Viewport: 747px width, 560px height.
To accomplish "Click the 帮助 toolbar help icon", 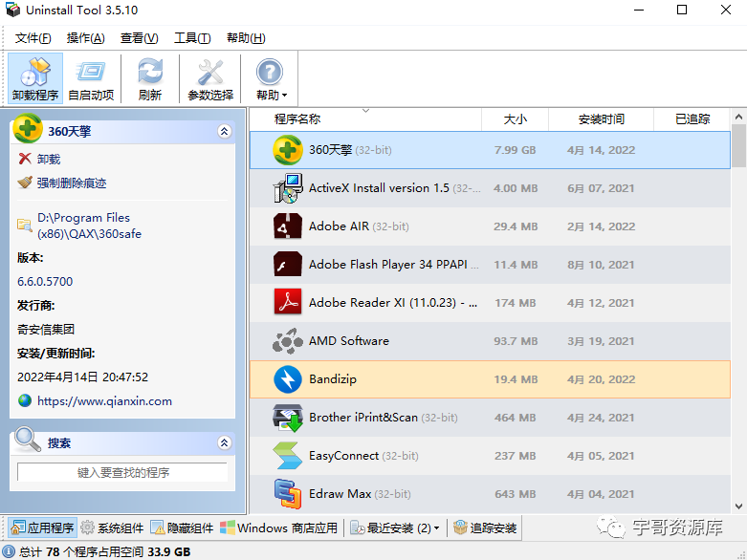I will coord(269,73).
